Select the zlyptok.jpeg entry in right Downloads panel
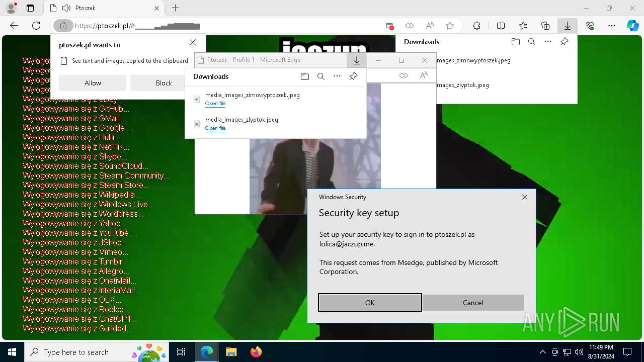 pos(463,85)
